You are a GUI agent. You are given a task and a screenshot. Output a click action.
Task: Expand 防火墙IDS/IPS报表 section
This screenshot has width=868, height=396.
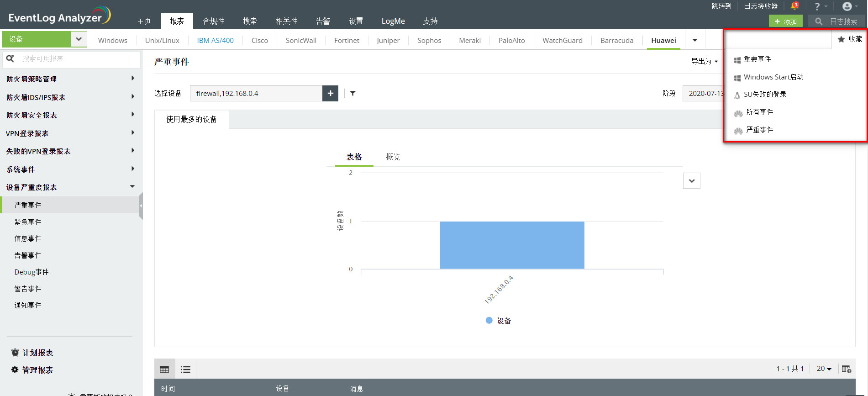(x=133, y=96)
